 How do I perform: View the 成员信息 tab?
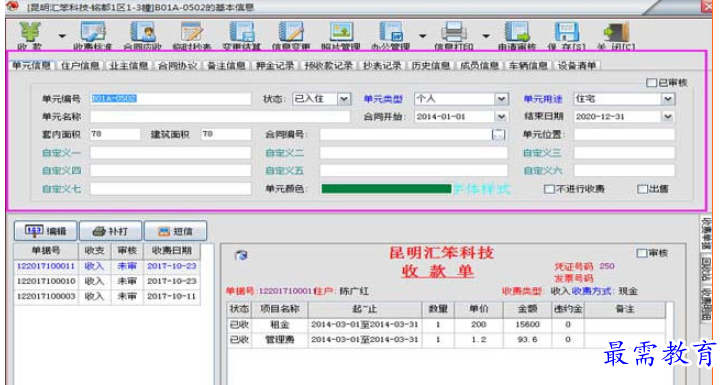(479, 66)
